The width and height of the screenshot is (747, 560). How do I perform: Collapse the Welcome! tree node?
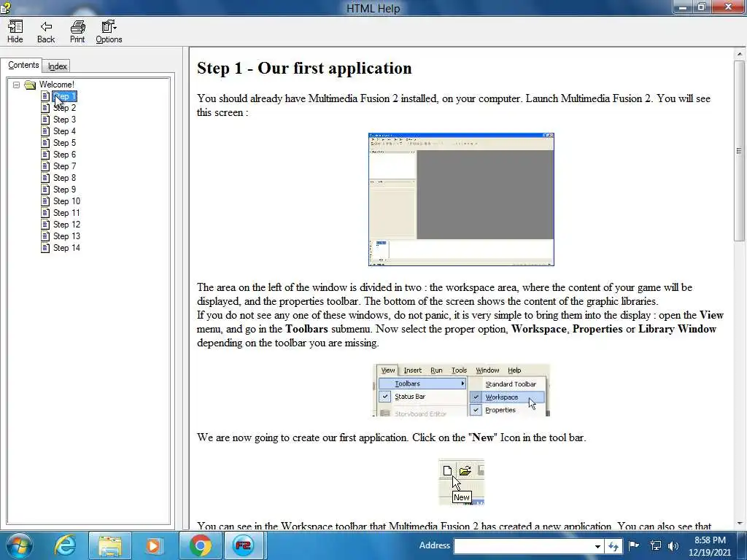pyautogui.click(x=16, y=85)
